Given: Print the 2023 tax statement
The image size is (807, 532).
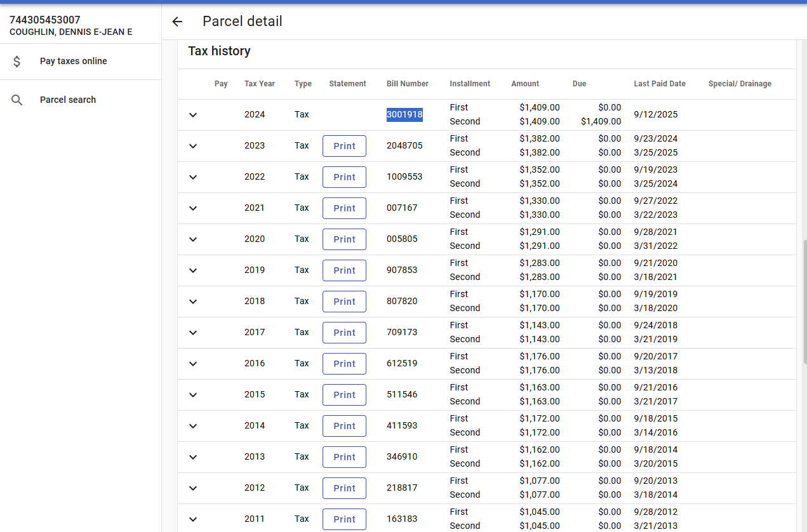Looking at the screenshot, I should click(344, 146).
